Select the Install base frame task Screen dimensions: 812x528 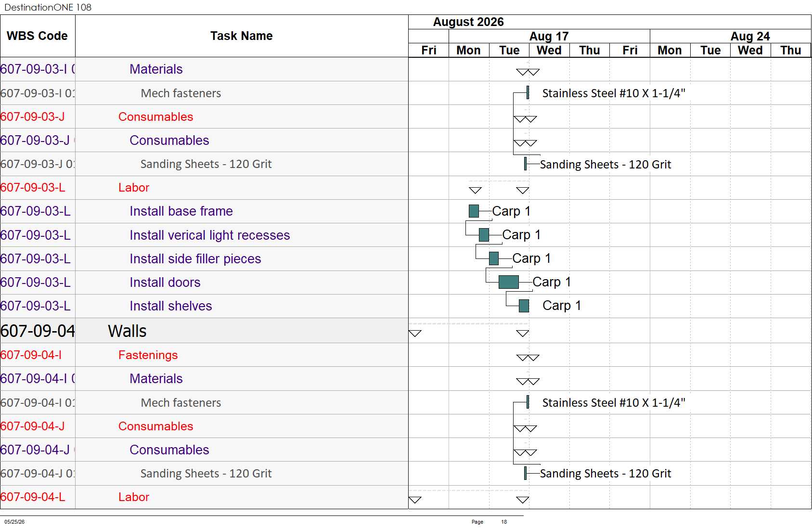click(181, 211)
